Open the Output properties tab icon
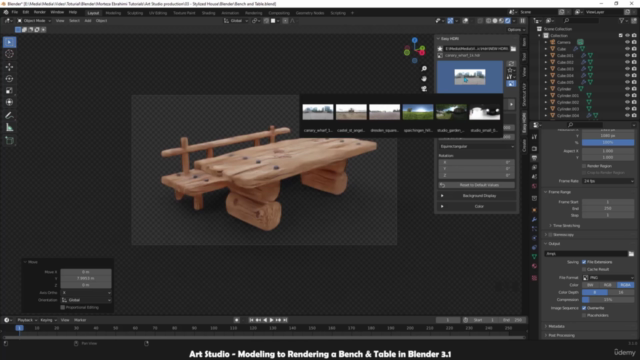Image resolution: width=640 pixels, height=360 pixels. tap(534, 158)
